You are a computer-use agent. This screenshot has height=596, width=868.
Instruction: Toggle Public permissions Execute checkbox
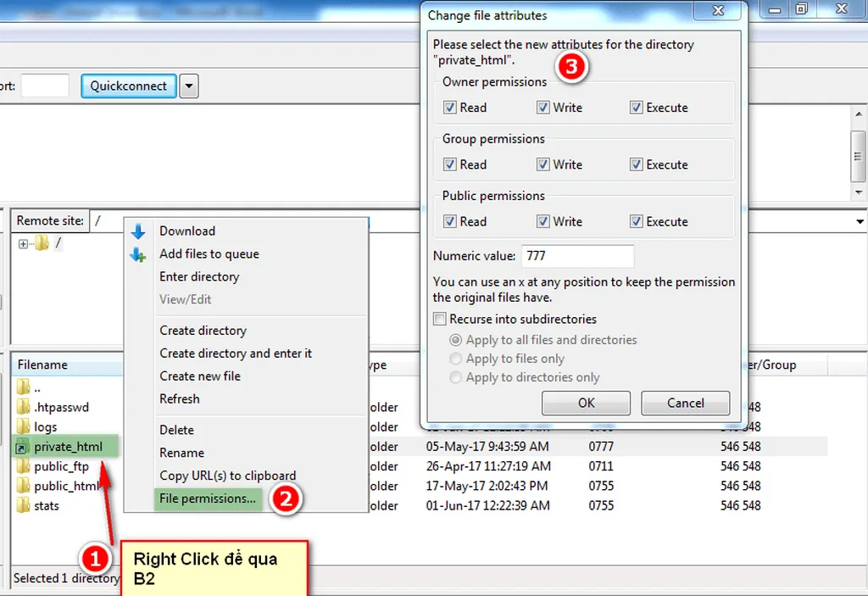[636, 221]
